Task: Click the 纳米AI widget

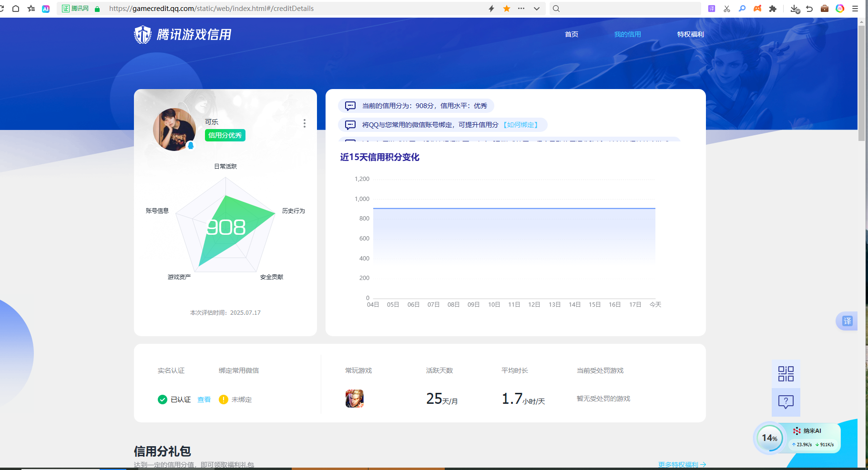Action: (x=813, y=438)
